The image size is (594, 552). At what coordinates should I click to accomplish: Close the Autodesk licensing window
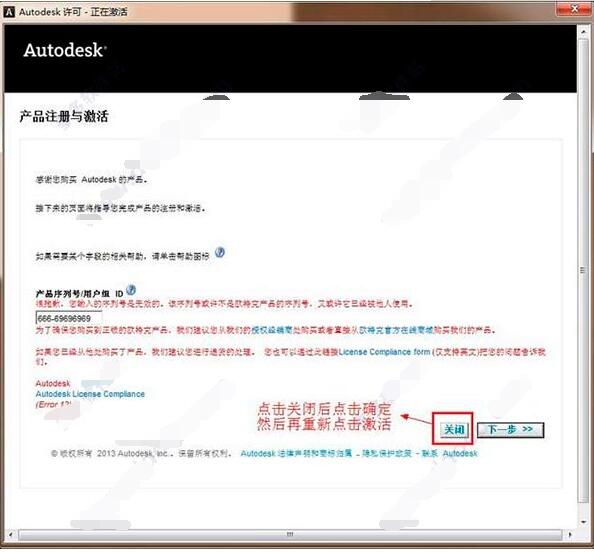pos(574,8)
